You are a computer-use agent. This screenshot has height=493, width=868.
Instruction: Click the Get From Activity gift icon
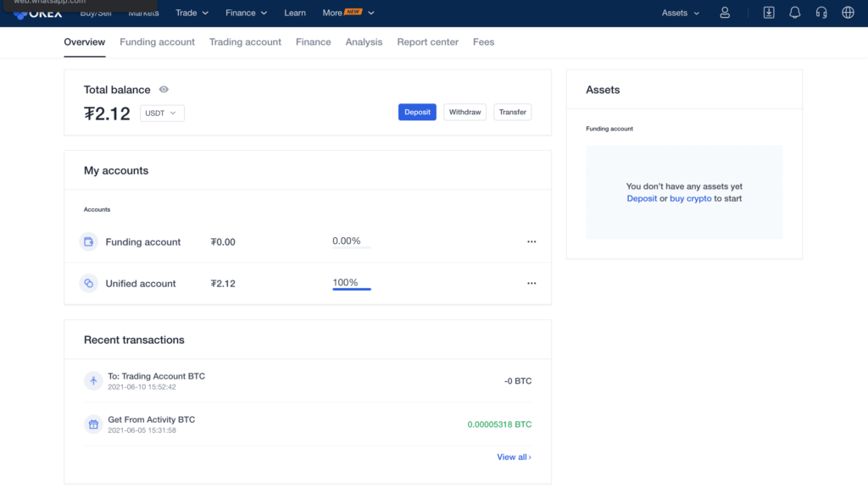coord(93,424)
